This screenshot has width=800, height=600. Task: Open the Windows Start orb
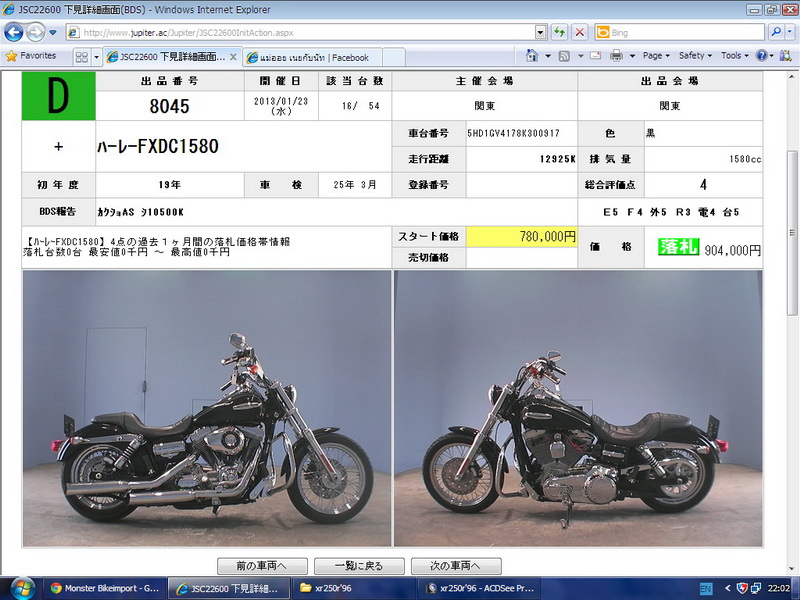20,588
